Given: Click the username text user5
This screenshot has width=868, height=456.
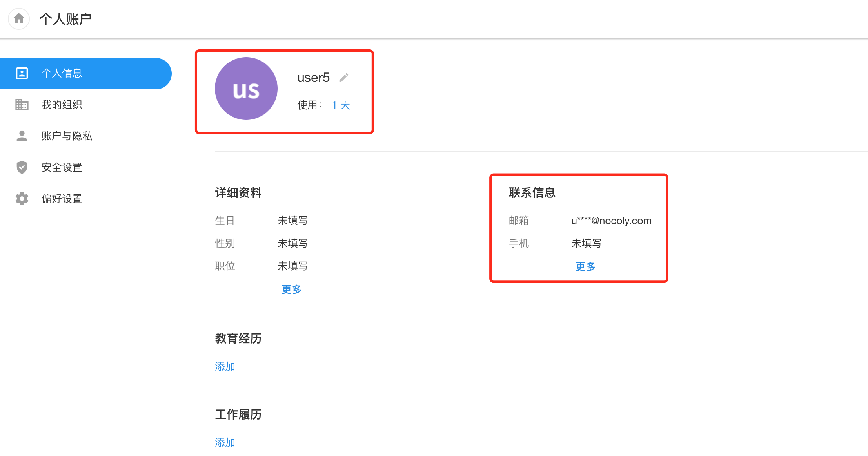Looking at the screenshot, I should click(313, 78).
